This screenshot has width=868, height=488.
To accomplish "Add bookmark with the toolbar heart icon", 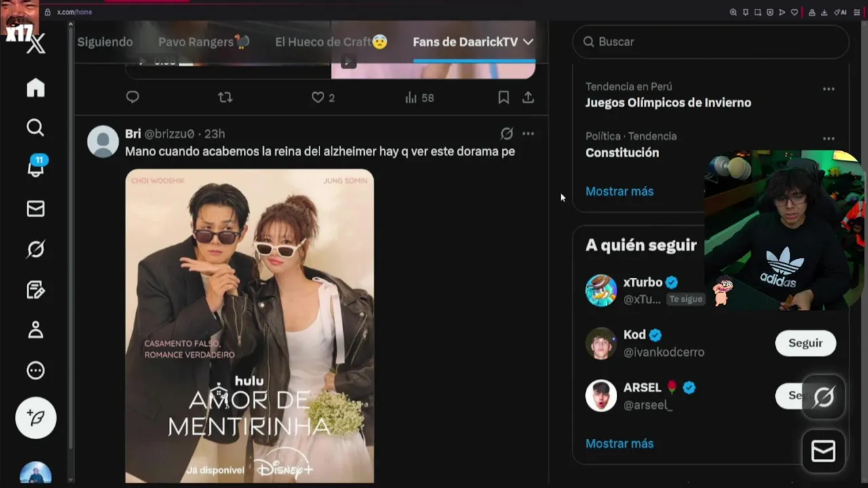I will (x=794, y=12).
